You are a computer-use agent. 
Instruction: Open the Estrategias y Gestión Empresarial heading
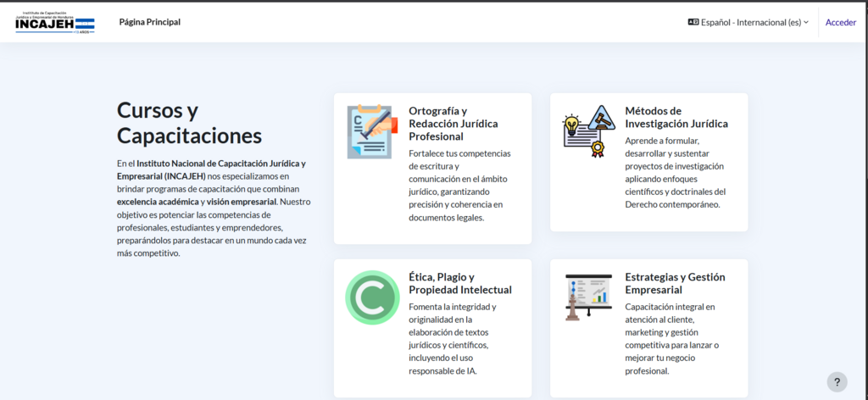click(675, 283)
